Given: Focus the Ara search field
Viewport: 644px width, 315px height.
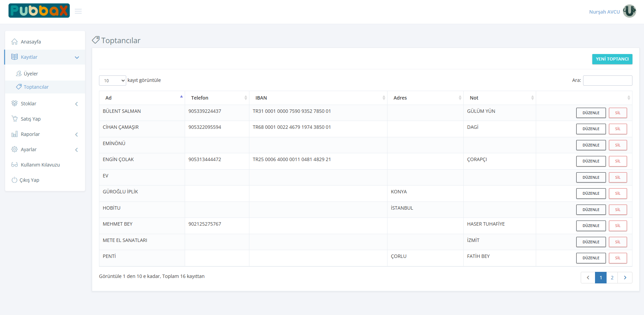Looking at the screenshot, I should (607, 81).
